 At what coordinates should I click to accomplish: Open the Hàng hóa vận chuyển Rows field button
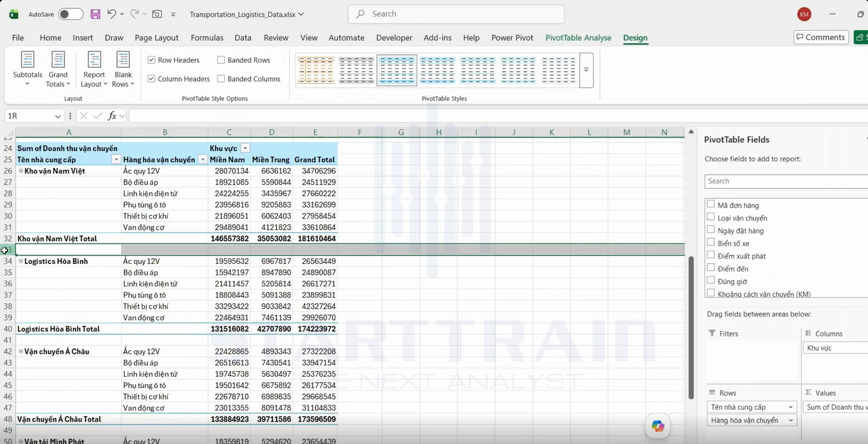click(x=751, y=420)
